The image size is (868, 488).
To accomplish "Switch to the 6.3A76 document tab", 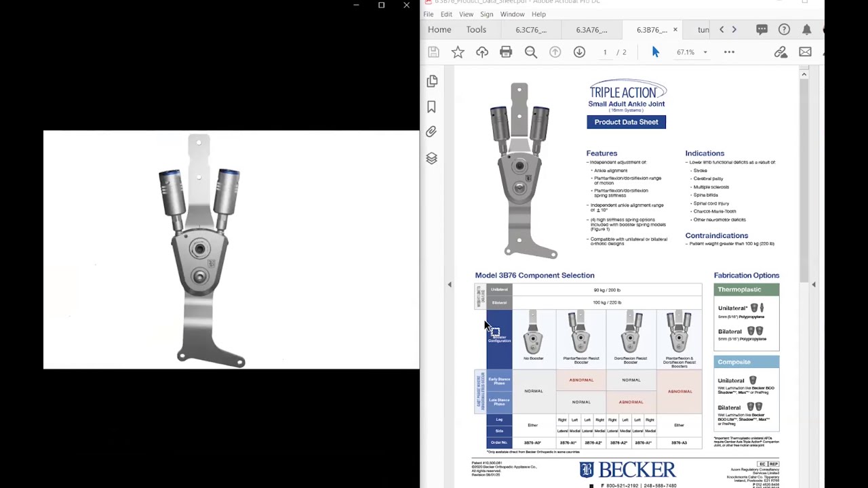I will point(591,30).
